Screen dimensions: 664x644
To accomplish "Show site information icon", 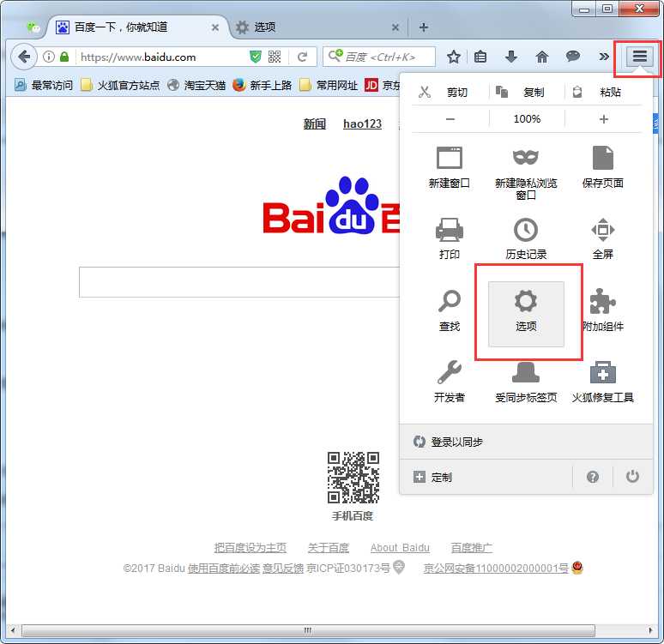I will pos(49,57).
